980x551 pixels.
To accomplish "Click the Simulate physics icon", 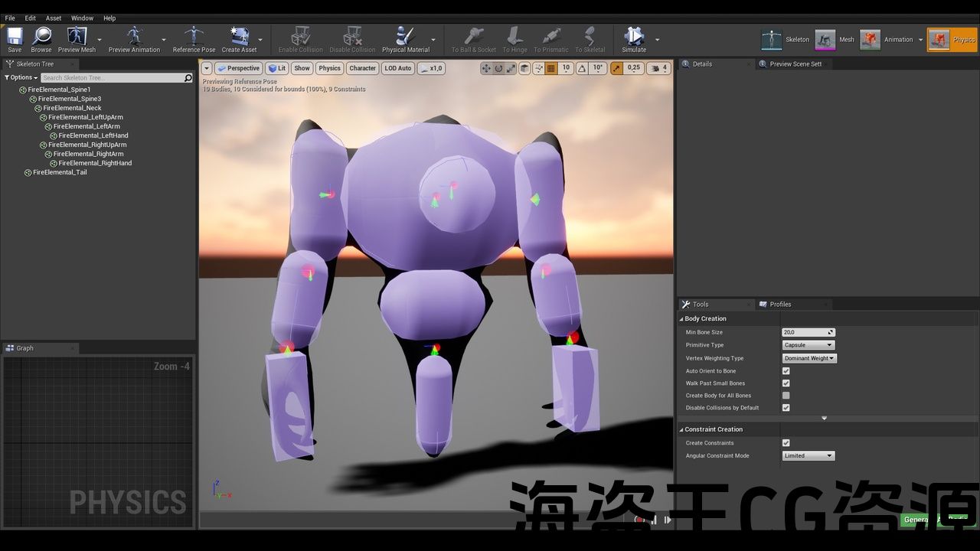I will coord(633,37).
